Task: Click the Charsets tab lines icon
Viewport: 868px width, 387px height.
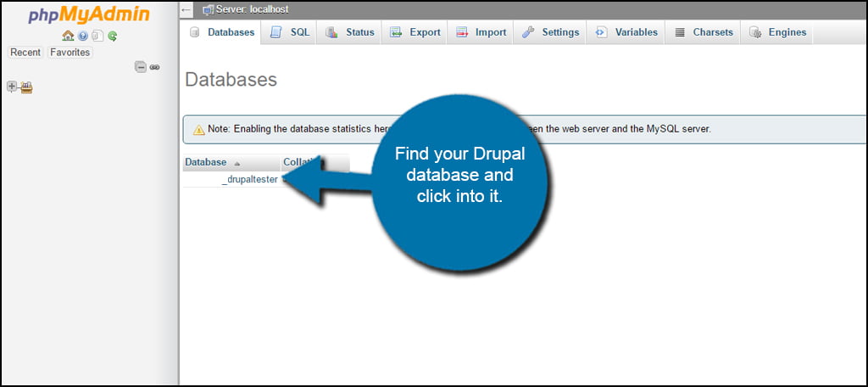Action: 681,32
